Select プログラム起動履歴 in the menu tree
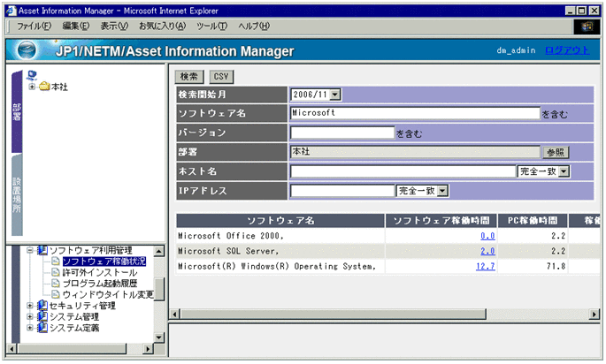This screenshot has height=364, width=606. [96, 284]
